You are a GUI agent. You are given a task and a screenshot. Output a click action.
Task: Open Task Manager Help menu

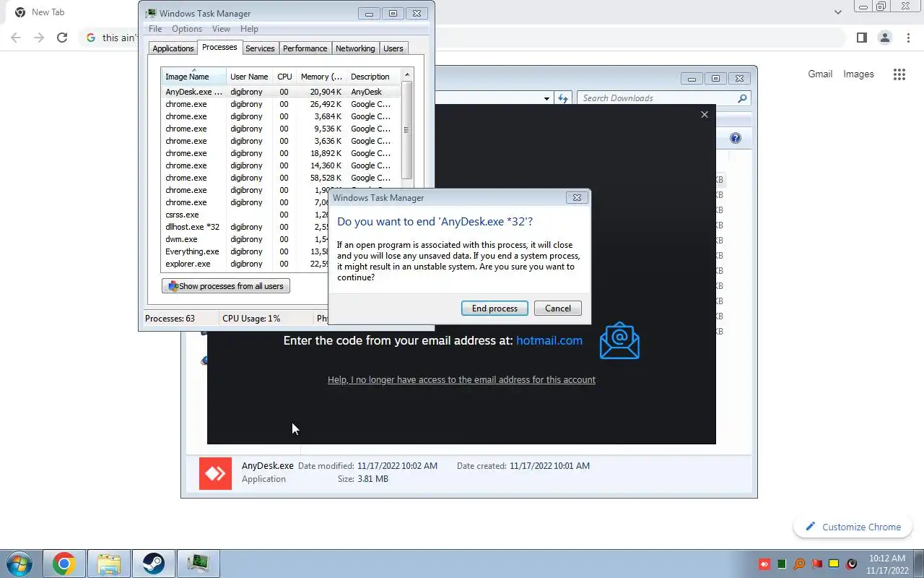249,29
